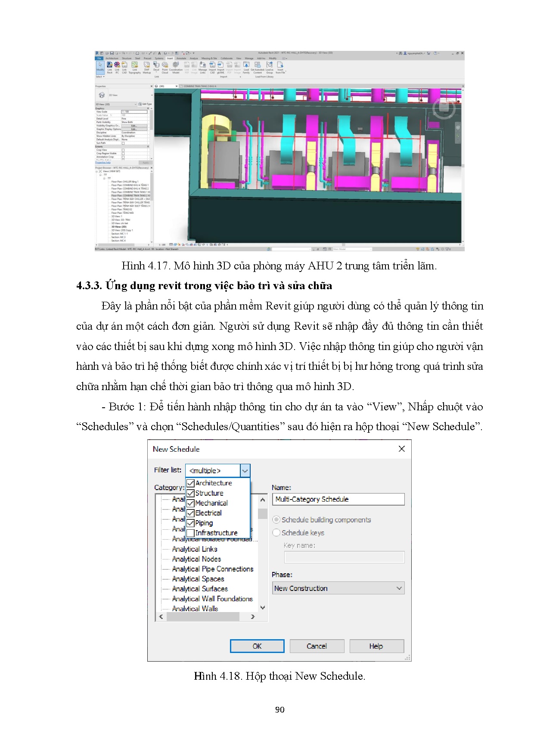Collapse the Filter list dropdown arrow
This screenshot has height=756, width=534.
click(x=245, y=471)
